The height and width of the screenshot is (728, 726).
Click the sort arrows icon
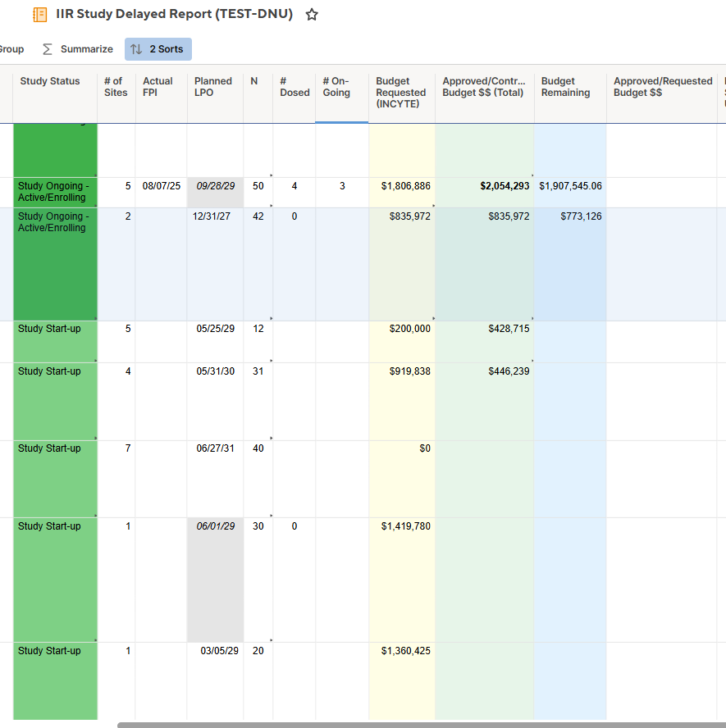[x=136, y=49]
